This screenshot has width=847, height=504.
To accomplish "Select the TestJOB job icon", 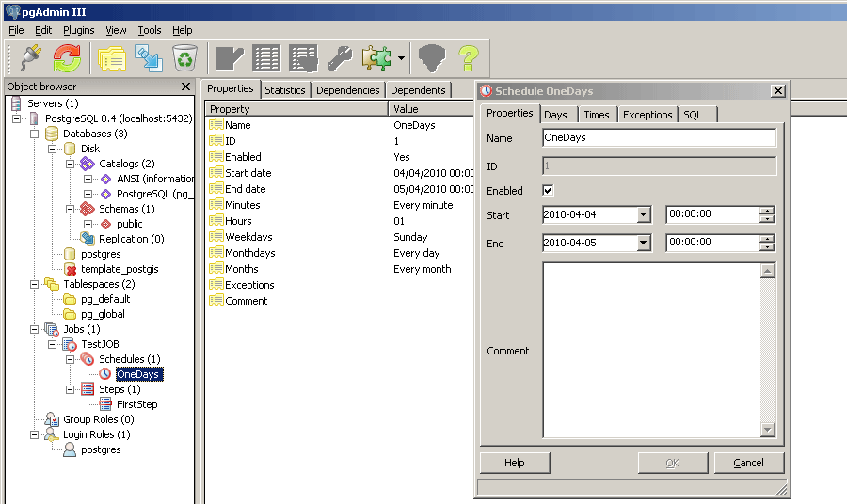I will [x=70, y=344].
